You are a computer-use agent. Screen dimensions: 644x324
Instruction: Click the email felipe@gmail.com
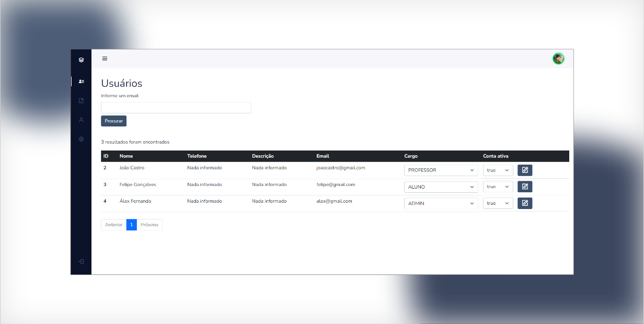coord(336,184)
